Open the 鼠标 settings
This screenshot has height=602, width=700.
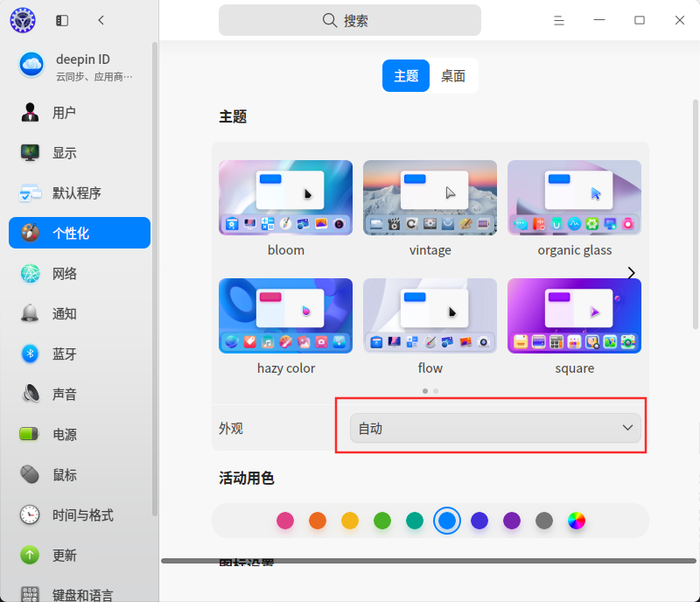point(80,474)
